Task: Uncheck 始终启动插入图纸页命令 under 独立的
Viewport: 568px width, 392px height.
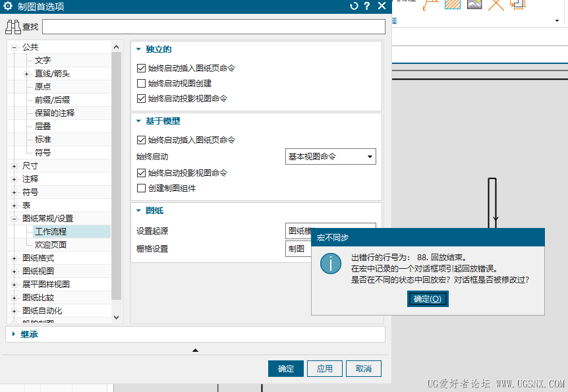Action: (142, 68)
